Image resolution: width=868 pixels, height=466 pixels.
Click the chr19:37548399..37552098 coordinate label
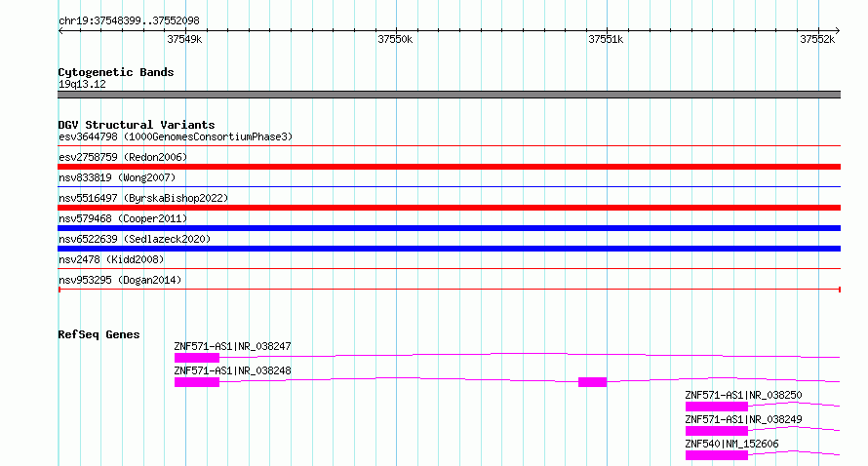(x=129, y=21)
